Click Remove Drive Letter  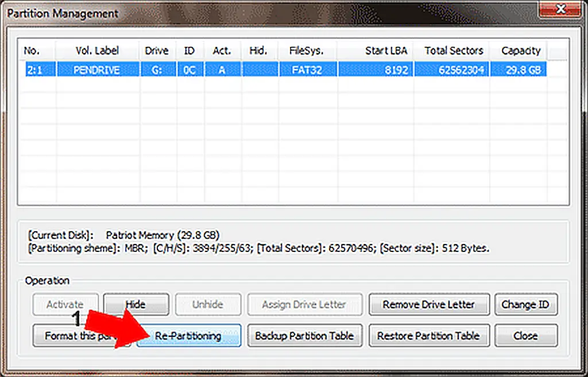[x=429, y=304]
